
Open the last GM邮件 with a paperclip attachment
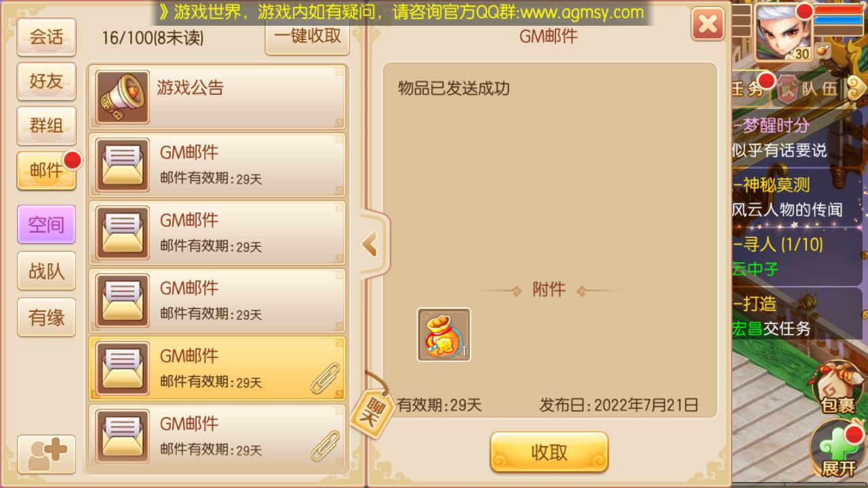[x=217, y=436]
